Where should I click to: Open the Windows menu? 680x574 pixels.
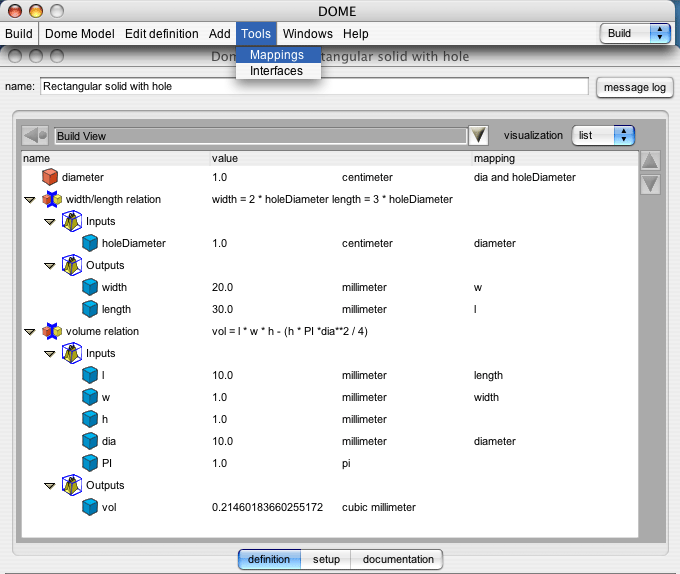pos(308,34)
